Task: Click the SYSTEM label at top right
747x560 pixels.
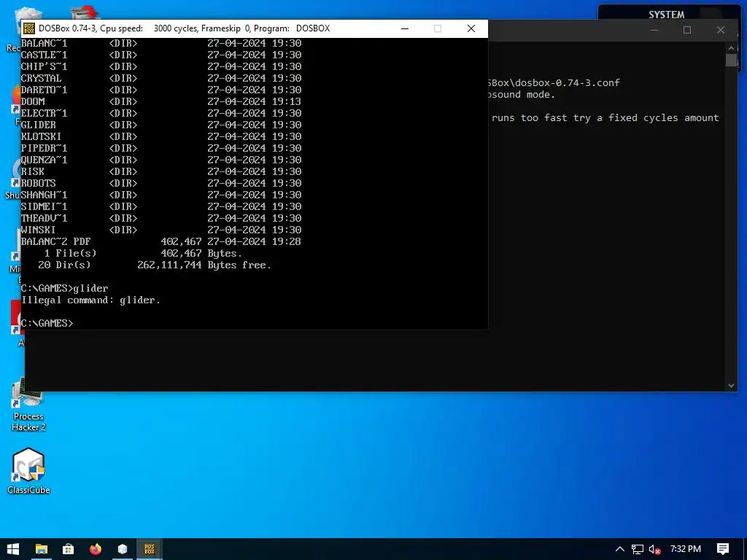Action: pos(666,15)
